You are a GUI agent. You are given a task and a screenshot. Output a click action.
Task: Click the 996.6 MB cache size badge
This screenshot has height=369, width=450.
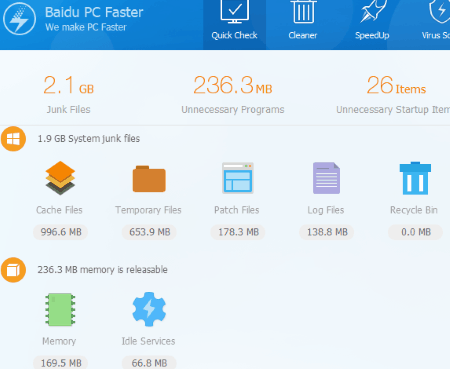click(x=61, y=232)
